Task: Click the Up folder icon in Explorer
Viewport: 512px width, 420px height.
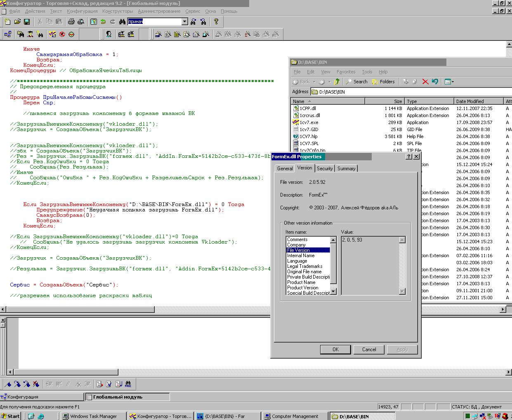Action: 337,82
